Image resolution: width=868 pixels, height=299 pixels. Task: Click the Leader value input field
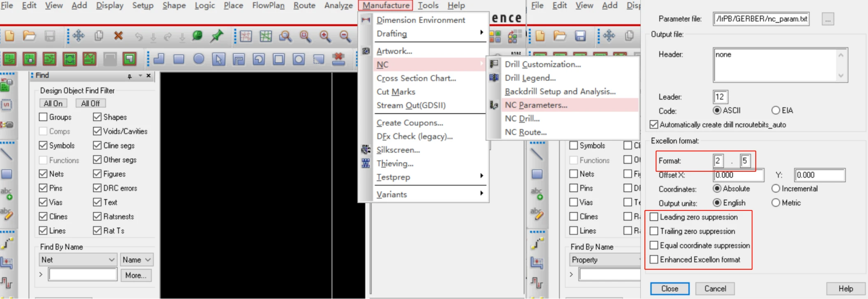pyautogui.click(x=720, y=97)
